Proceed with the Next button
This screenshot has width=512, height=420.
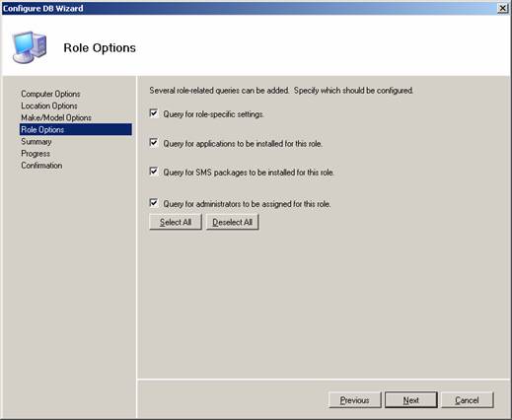tap(411, 400)
